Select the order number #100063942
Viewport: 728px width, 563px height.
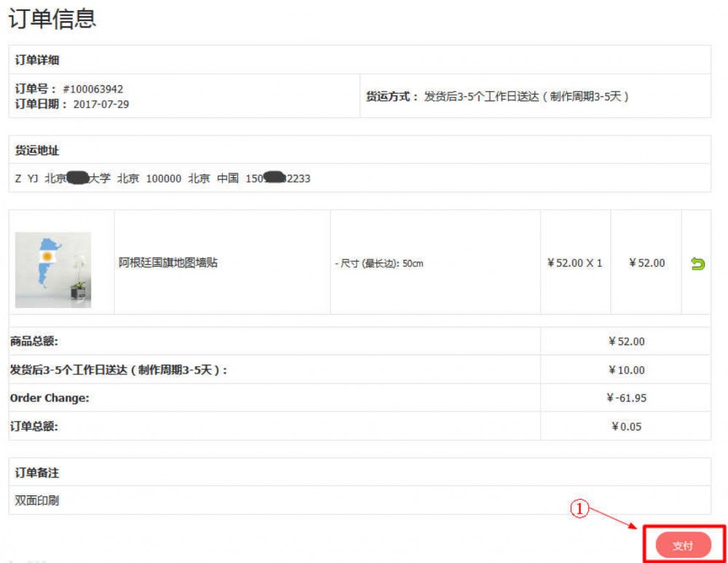point(92,89)
